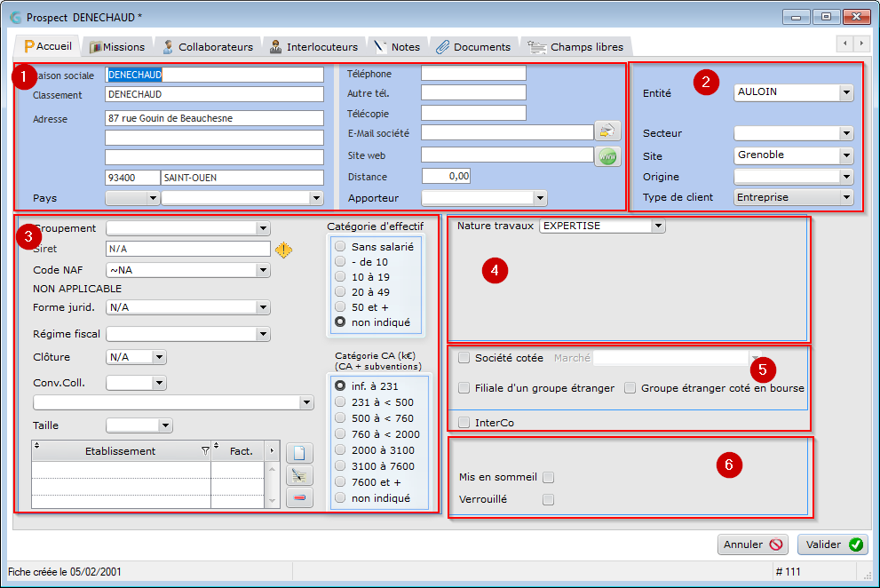Viewport: 880px width, 588px height.
Task: Click the edit établissement icon below the new page icon
Action: [299, 475]
